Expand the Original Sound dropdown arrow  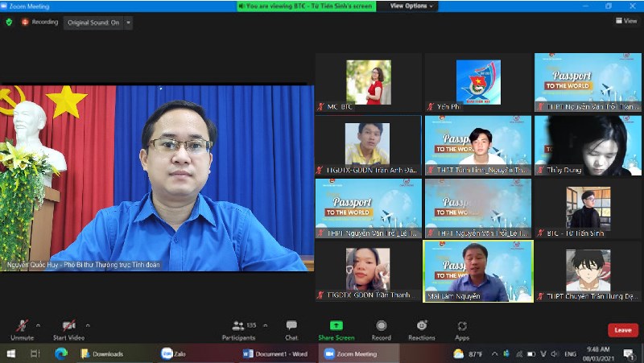pyautogui.click(x=130, y=23)
